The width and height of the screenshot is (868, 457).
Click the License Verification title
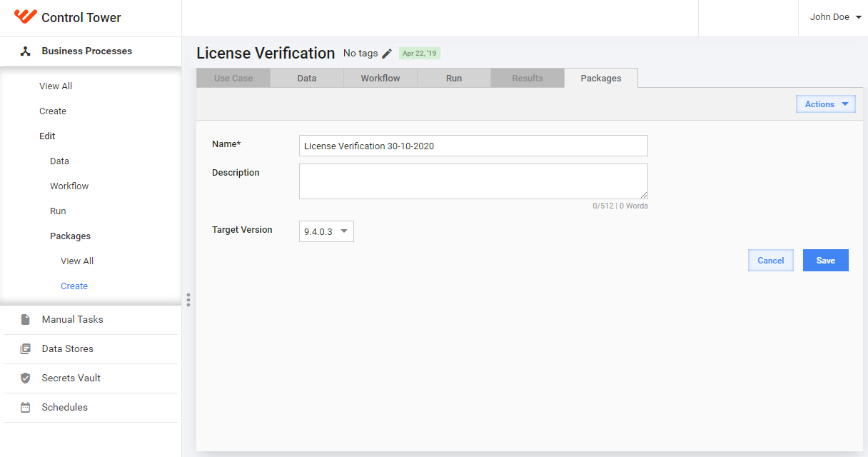(x=266, y=54)
